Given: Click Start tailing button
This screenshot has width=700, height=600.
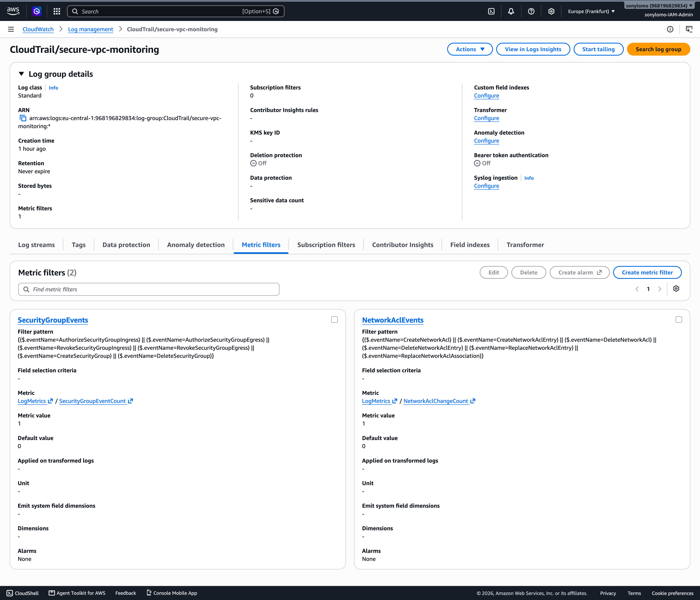Looking at the screenshot, I should [x=598, y=49].
